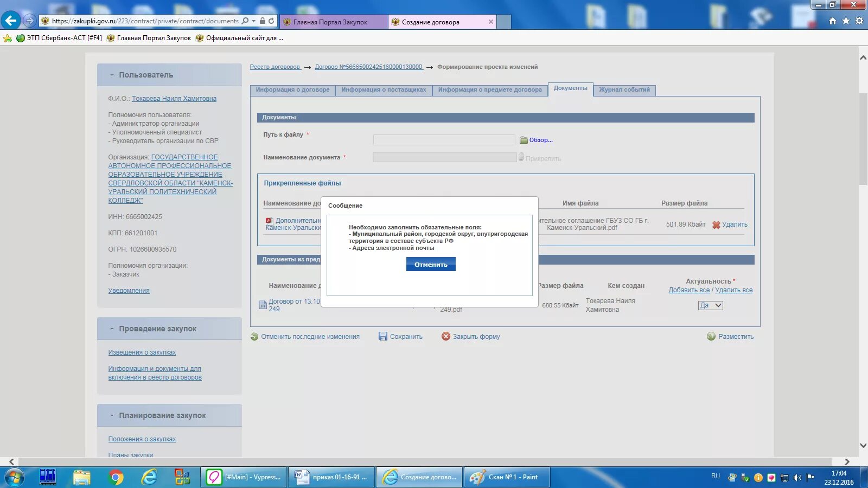Image resolution: width=868 pixels, height=488 pixels.
Task: Switch to Информация о поставщиках tab
Action: coord(384,90)
